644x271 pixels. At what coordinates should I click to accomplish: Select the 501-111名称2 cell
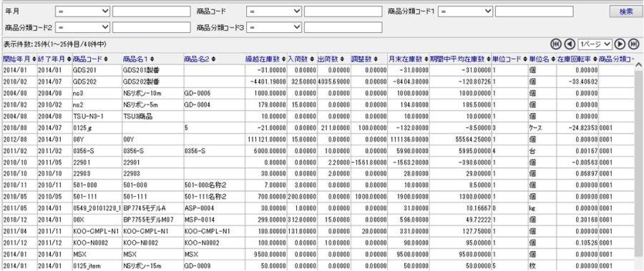[x=214, y=197]
